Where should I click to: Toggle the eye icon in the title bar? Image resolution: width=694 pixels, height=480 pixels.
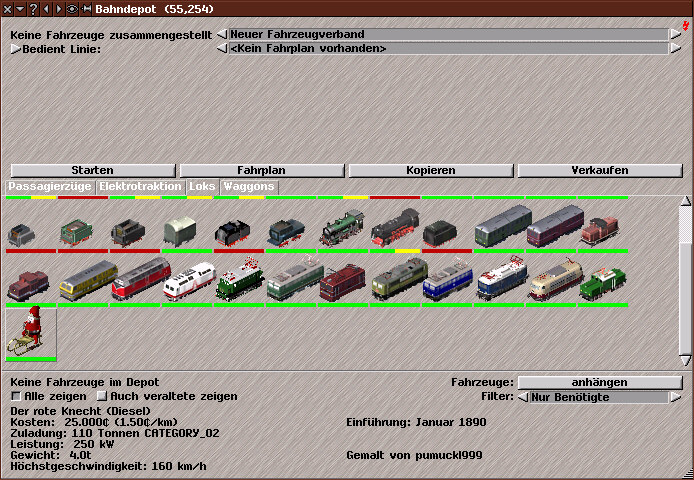[71, 8]
